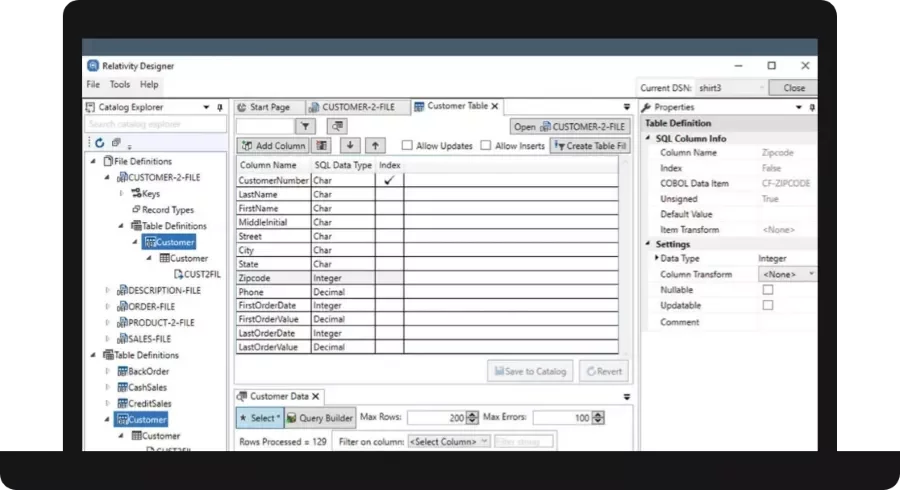Click the Add Column button
The image size is (900, 490).
273,146
